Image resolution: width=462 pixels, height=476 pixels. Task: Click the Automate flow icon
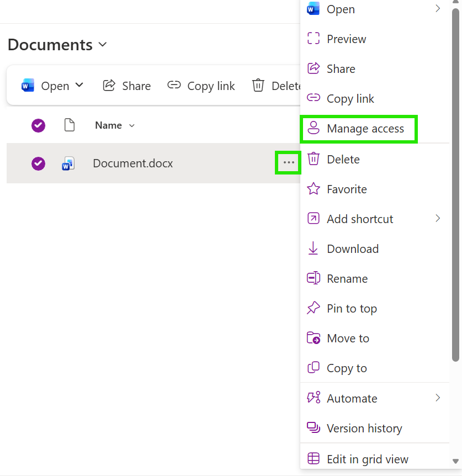[314, 398]
